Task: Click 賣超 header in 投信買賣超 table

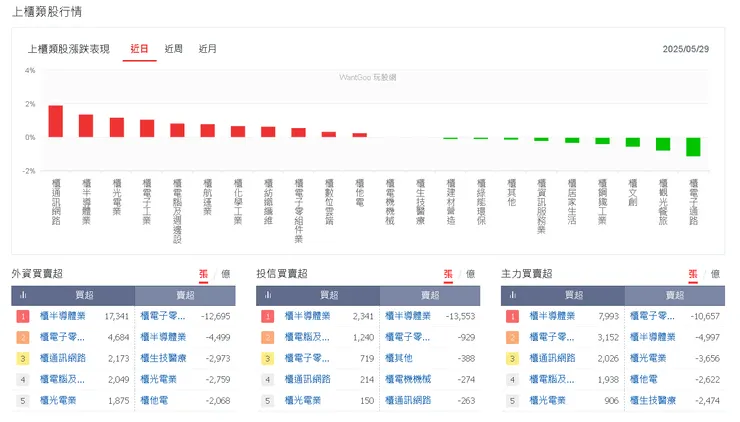Action: click(x=430, y=295)
